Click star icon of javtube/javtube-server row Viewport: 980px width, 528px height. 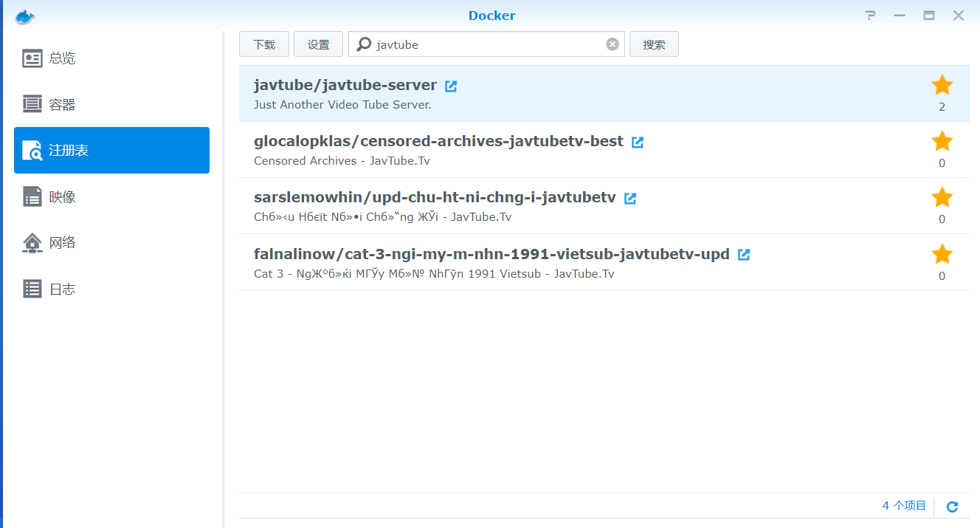tap(942, 86)
